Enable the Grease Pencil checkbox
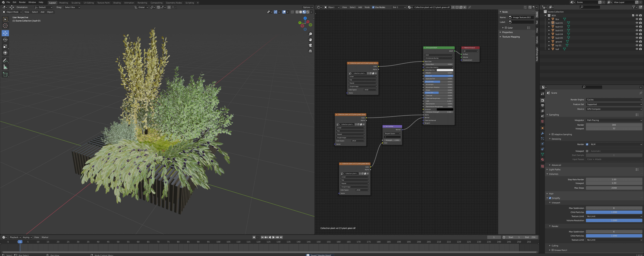Image resolution: width=644 pixels, height=256 pixels. [552, 250]
